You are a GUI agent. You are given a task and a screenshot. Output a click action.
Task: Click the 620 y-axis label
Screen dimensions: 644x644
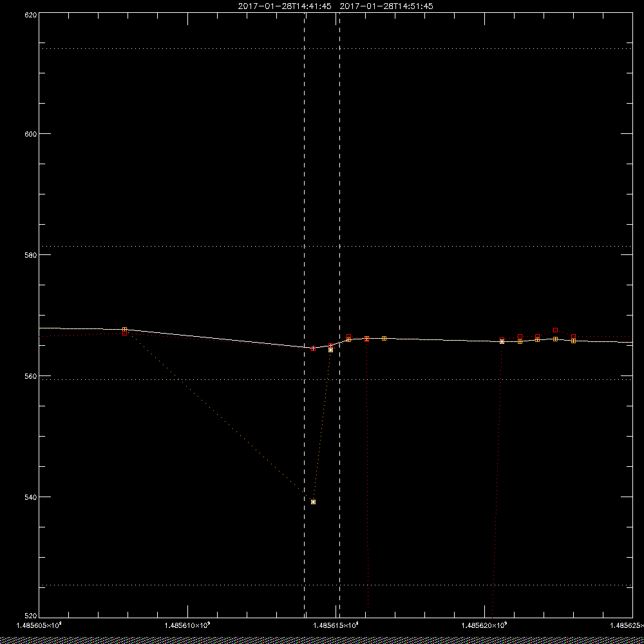click(x=31, y=15)
